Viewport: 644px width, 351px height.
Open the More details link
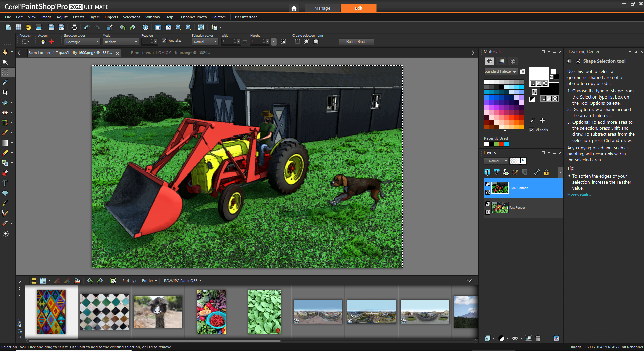[x=579, y=194]
